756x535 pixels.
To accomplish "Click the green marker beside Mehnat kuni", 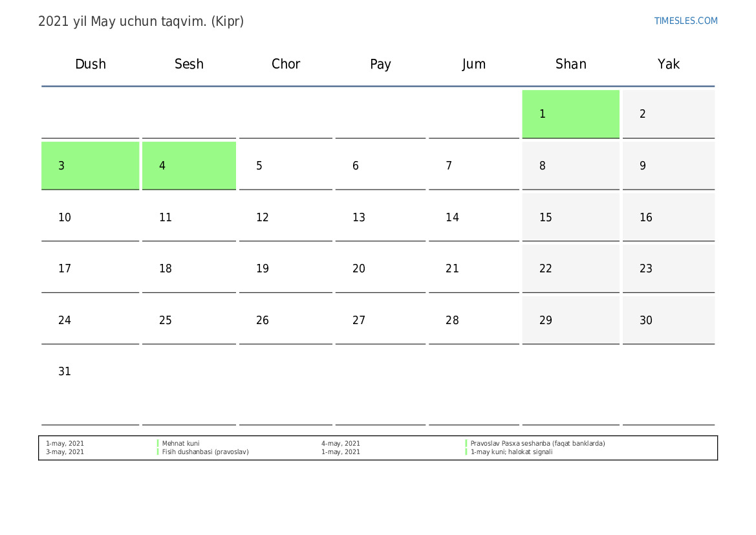I will click(158, 444).
